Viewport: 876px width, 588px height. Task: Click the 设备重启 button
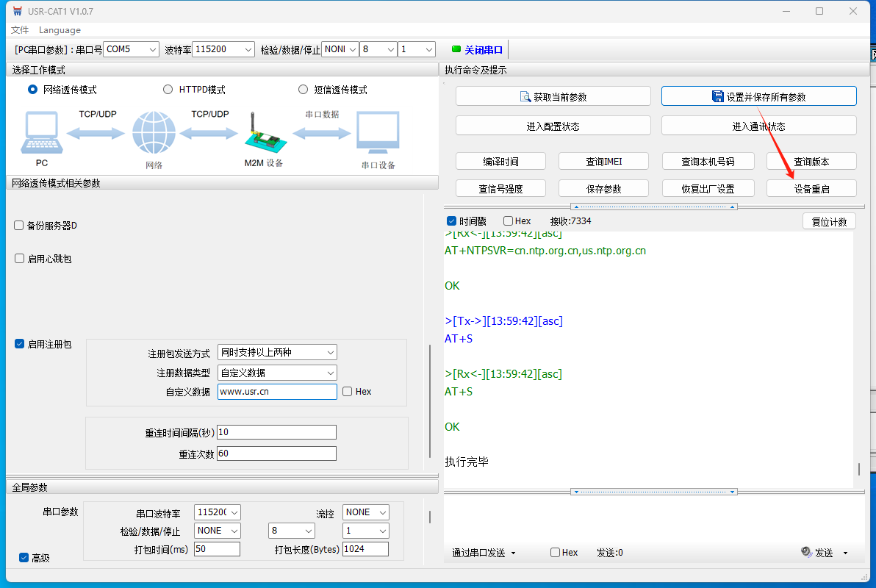click(x=811, y=189)
